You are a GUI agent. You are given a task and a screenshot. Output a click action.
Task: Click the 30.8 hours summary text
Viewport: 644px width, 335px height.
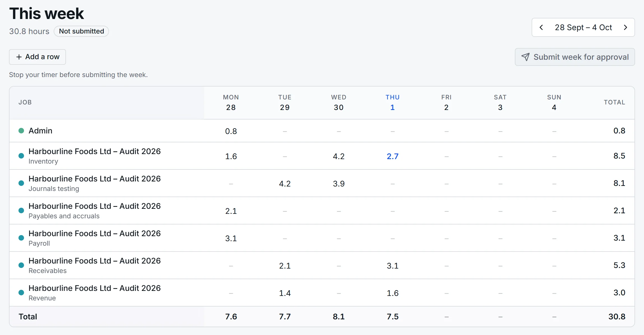(x=29, y=31)
